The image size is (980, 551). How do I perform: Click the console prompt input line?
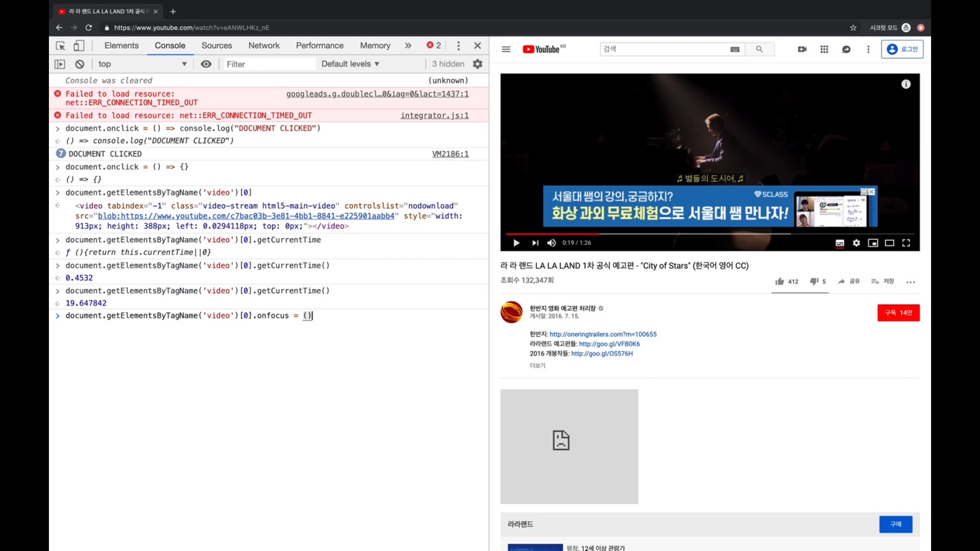pos(272,316)
